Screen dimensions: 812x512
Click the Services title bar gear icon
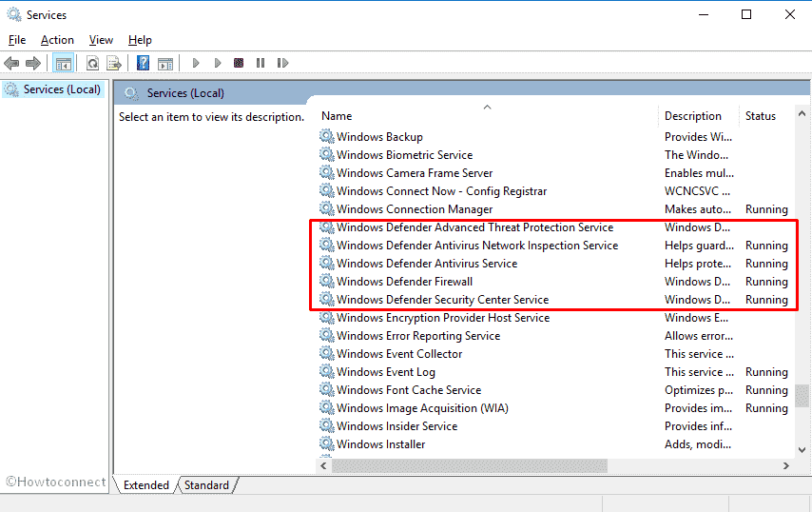click(14, 14)
